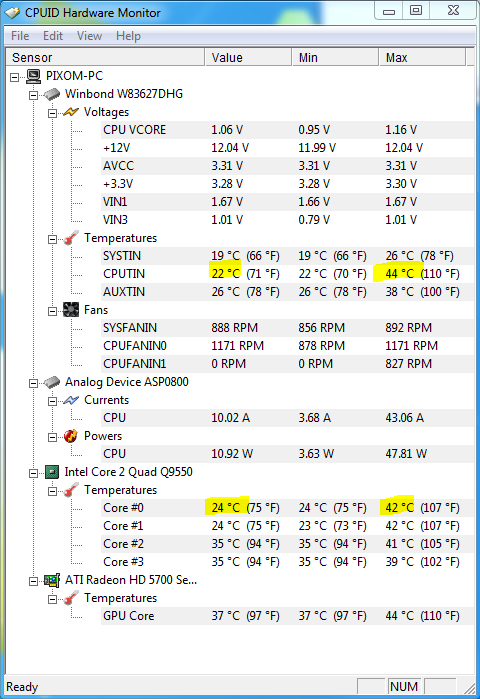Click the Intel CPU Temperatures thermometer icon
480x699 pixels.
point(71,490)
